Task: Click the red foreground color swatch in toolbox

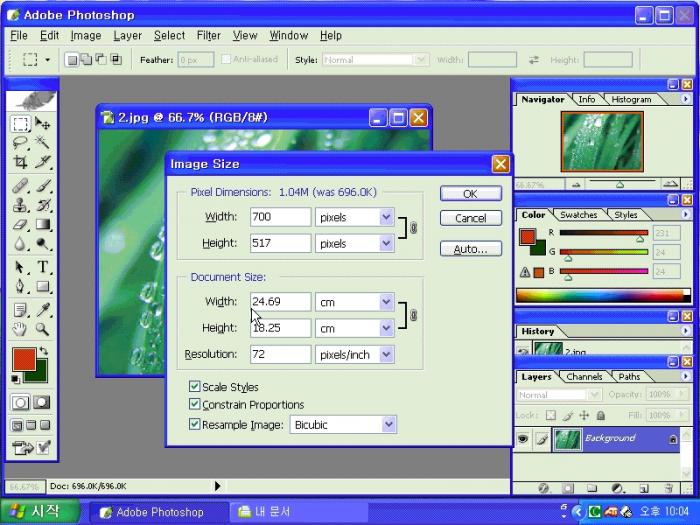Action: pyautogui.click(x=23, y=360)
